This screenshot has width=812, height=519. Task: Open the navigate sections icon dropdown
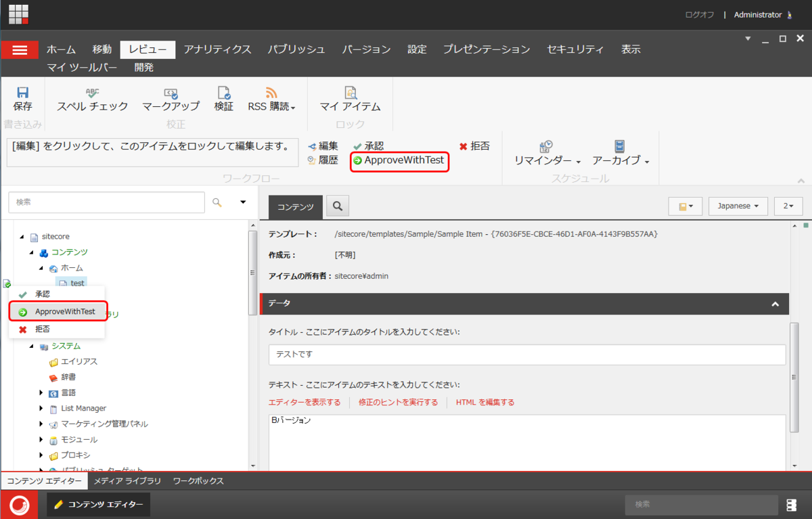coord(685,206)
